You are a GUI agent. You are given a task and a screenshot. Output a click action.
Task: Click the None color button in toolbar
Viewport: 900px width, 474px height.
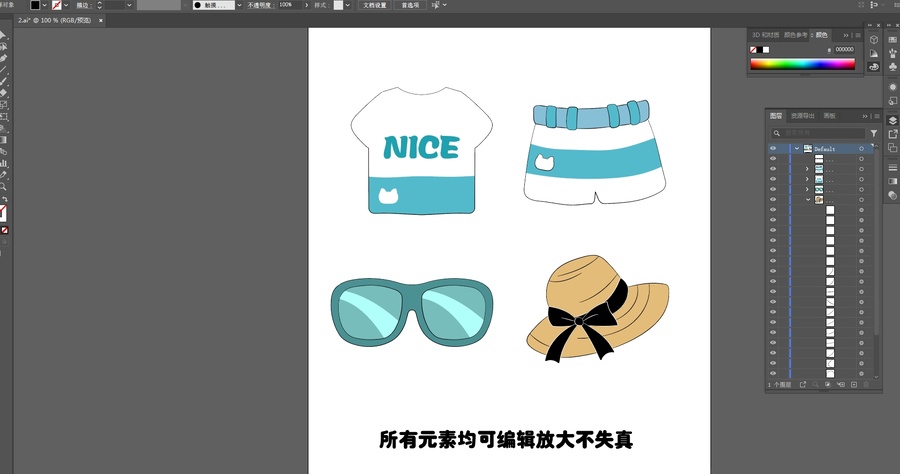click(x=5, y=230)
